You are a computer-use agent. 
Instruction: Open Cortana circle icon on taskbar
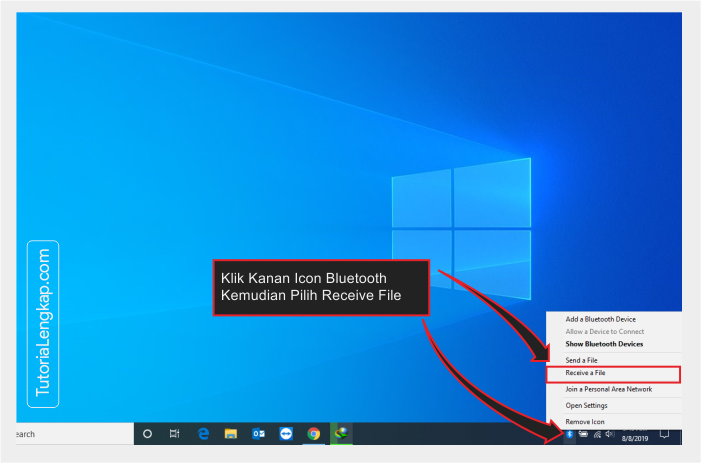(147, 434)
